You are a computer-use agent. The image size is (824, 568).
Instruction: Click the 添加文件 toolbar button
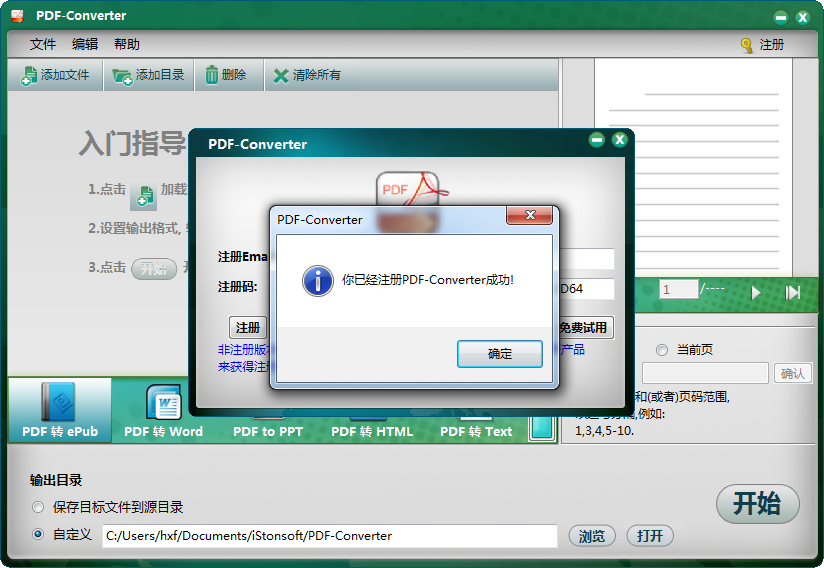tap(55, 75)
